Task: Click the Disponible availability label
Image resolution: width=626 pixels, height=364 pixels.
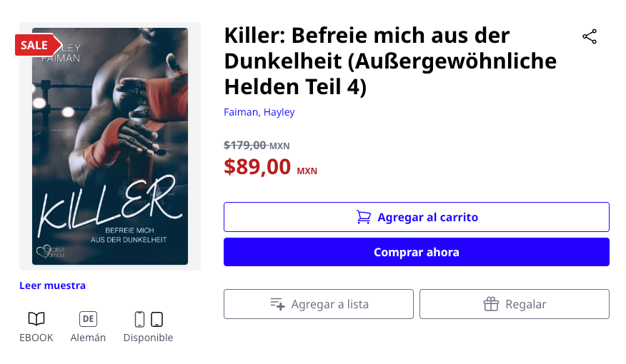Action: pyautogui.click(x=148, y=338)
